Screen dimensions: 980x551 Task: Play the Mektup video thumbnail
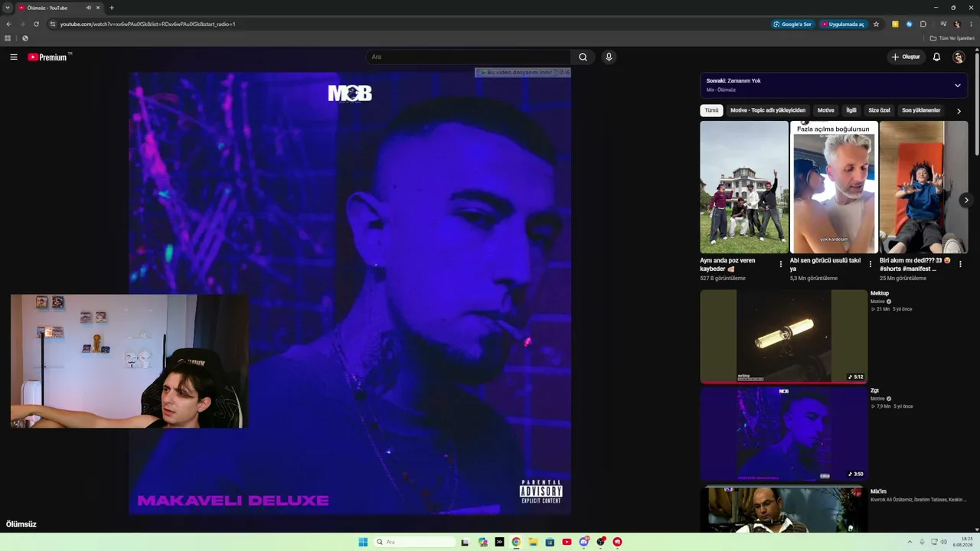[784, 336]
